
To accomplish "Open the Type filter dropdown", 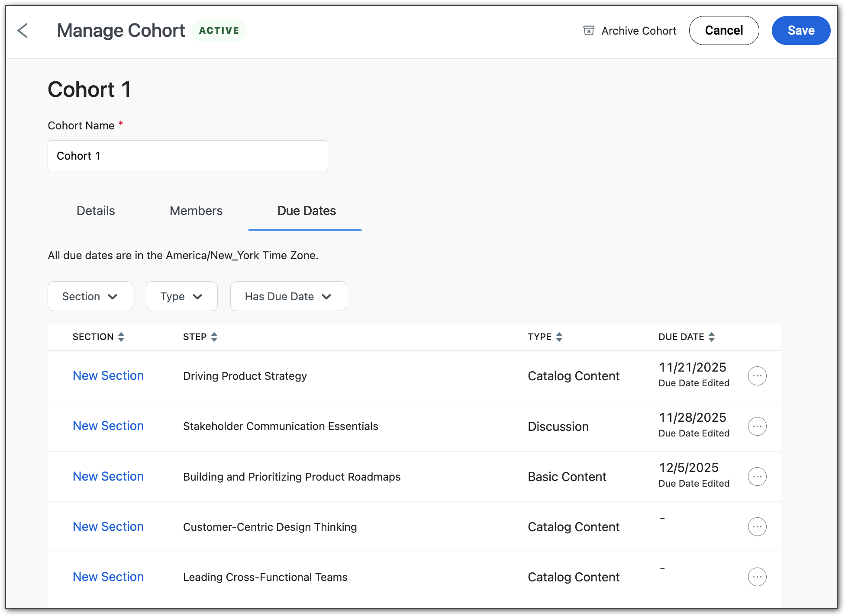I will 181,296.
